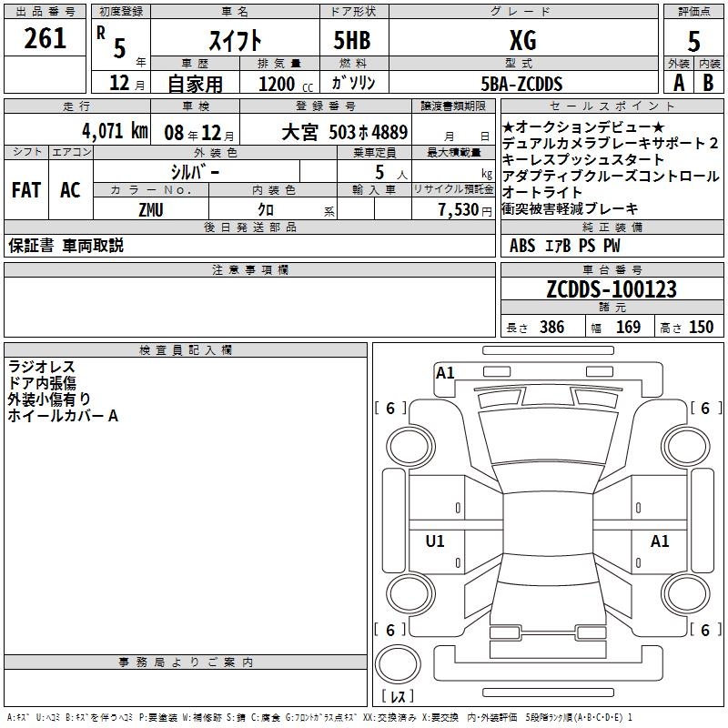Click vehicle history 自家用
This screenshot has width=728, height=728.
pos(195,84)
